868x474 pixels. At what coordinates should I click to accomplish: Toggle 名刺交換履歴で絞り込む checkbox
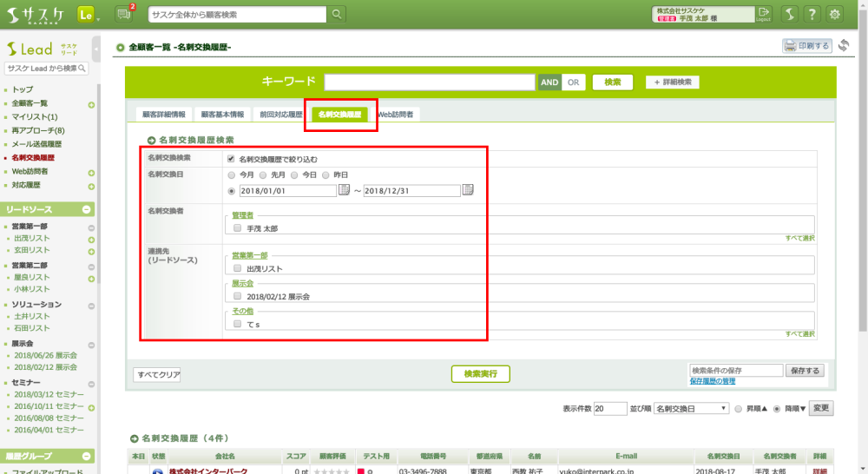tap(231, 160)
